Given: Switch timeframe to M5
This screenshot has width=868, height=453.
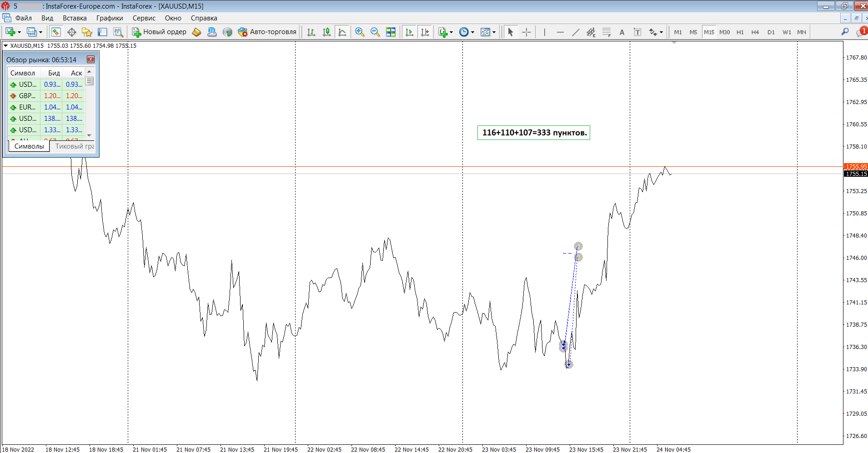Looking at the screenshot, I should (693, 32).
